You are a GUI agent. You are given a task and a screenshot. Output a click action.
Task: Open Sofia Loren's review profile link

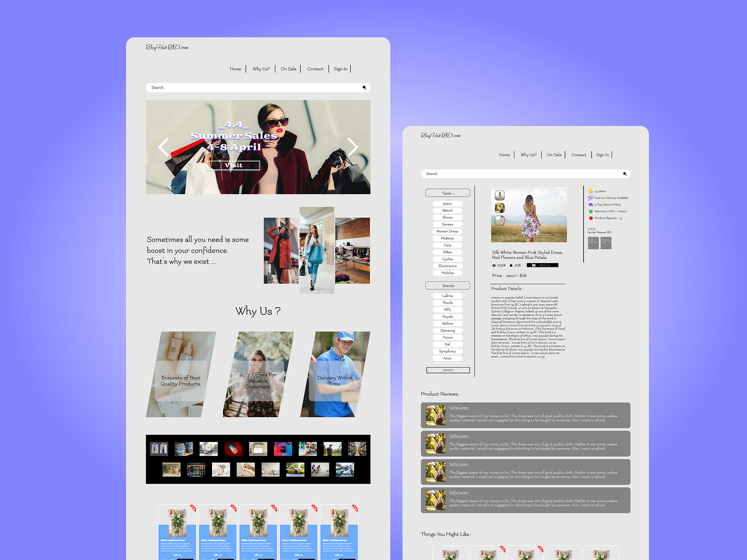coord(459,407)
